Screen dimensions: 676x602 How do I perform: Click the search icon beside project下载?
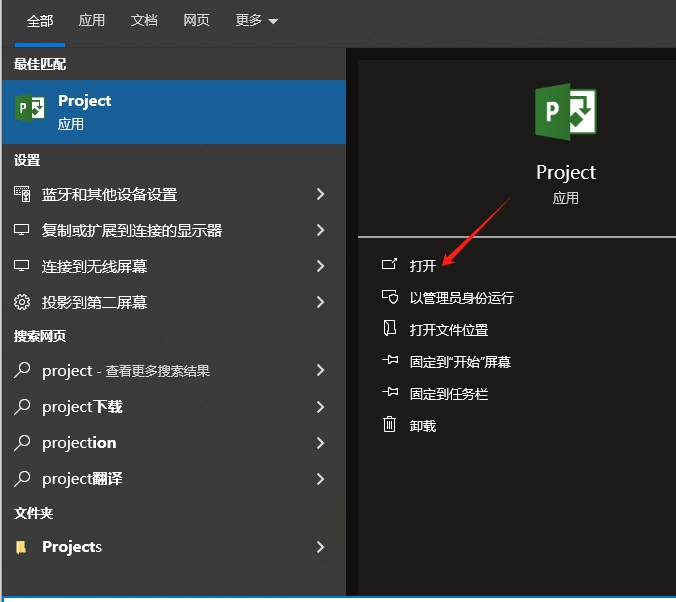(x=22, y=406)
